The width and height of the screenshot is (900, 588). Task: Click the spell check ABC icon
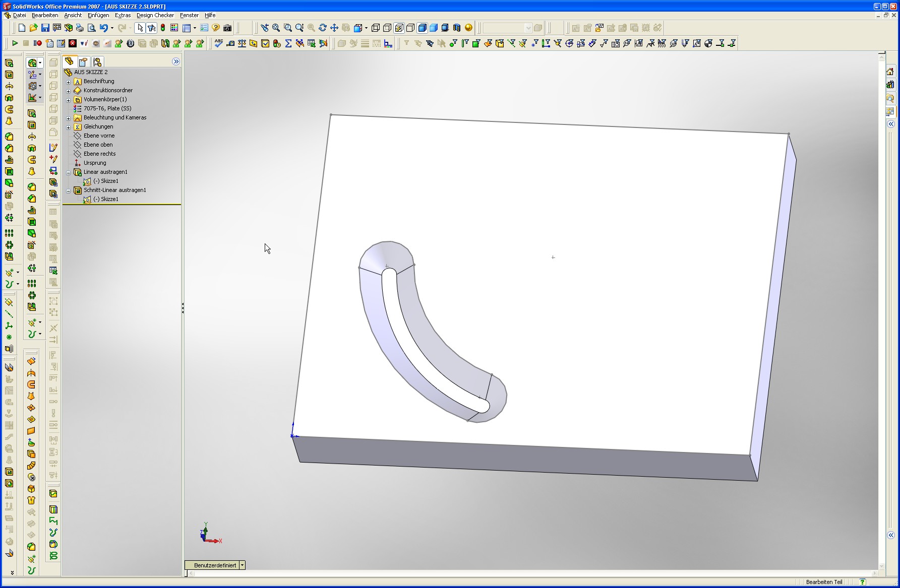[218, 43]
